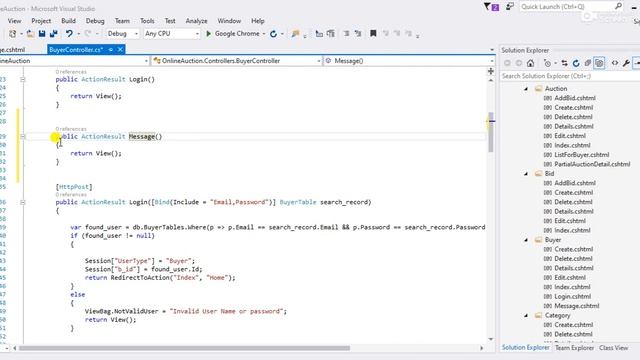Click the New Project toolbar icon
Screen dimensions: 640x360
(13, 34)
